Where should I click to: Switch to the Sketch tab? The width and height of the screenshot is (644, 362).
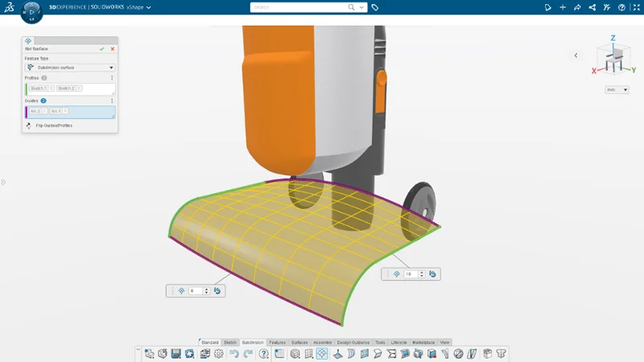(x=230, y=342)
